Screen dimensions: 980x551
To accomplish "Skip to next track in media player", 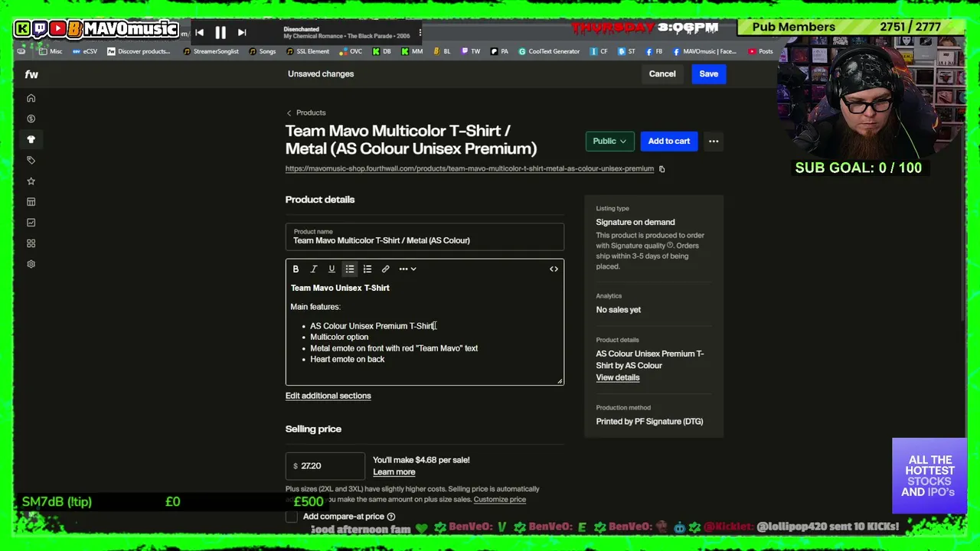I will click(x=242, y=32).
